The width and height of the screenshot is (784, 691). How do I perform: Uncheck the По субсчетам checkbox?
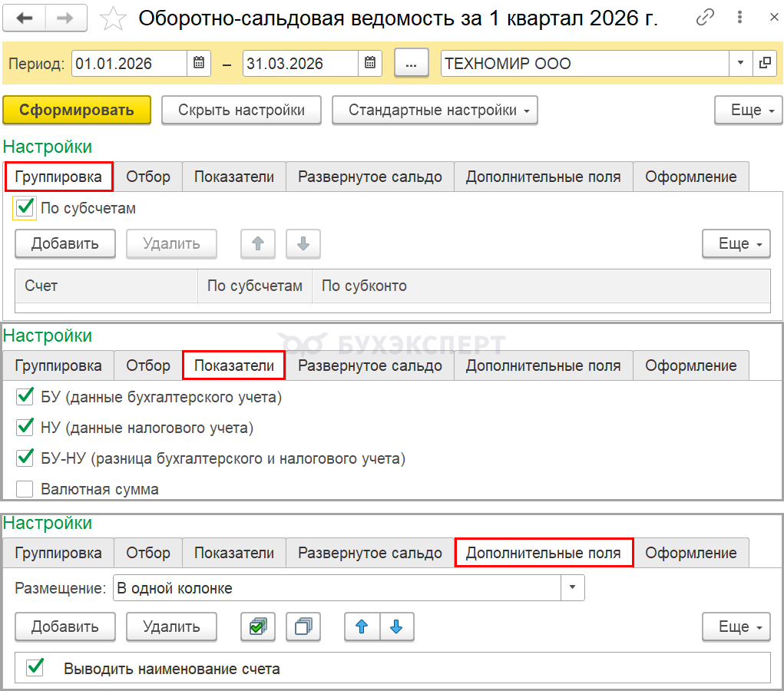pyautogui.click(x=25, y=208)
